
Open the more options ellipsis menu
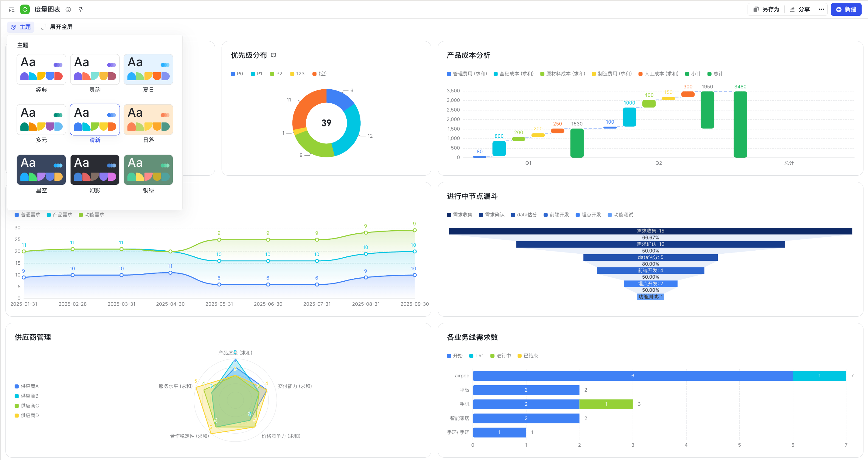tap(821, 9)
